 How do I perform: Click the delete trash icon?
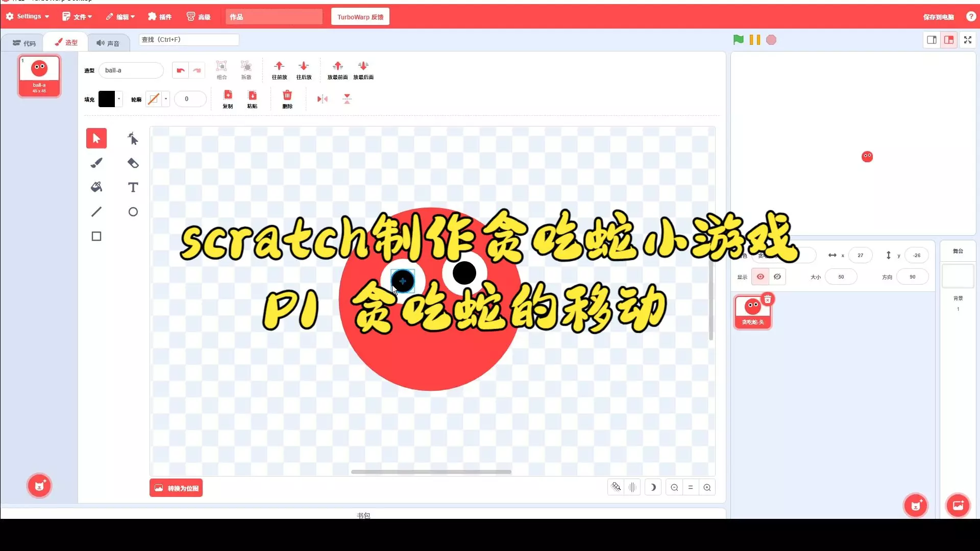click(x=287, y=96)
